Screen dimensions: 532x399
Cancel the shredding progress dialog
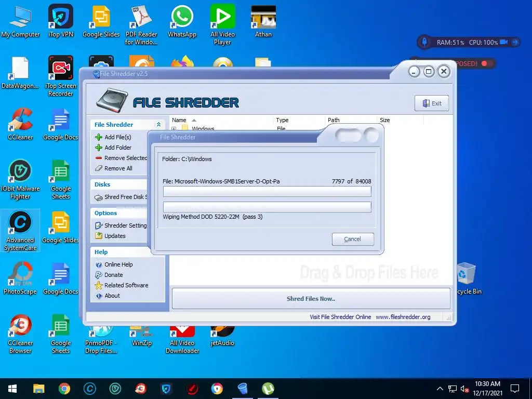point(353,239)
